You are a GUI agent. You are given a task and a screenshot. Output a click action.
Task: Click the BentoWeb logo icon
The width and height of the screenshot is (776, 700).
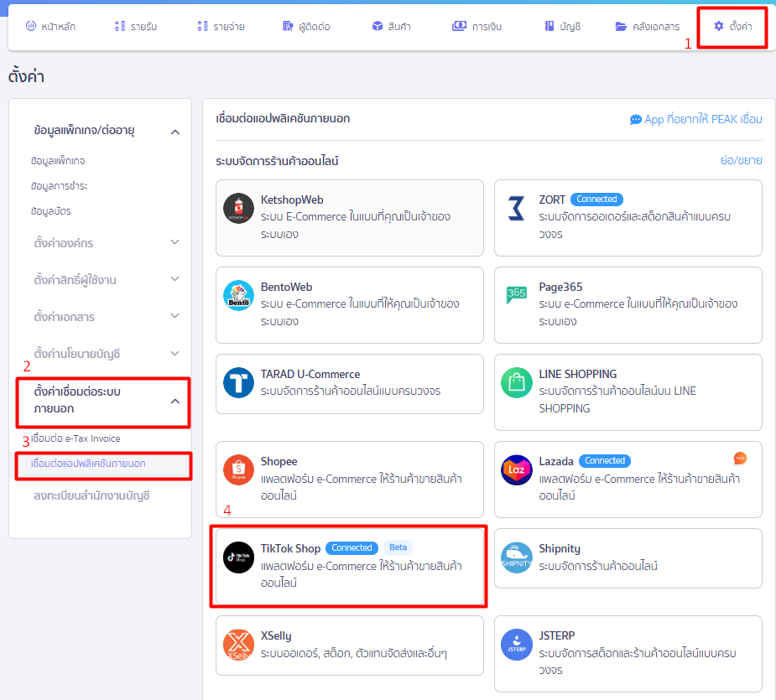coord(238,295)
